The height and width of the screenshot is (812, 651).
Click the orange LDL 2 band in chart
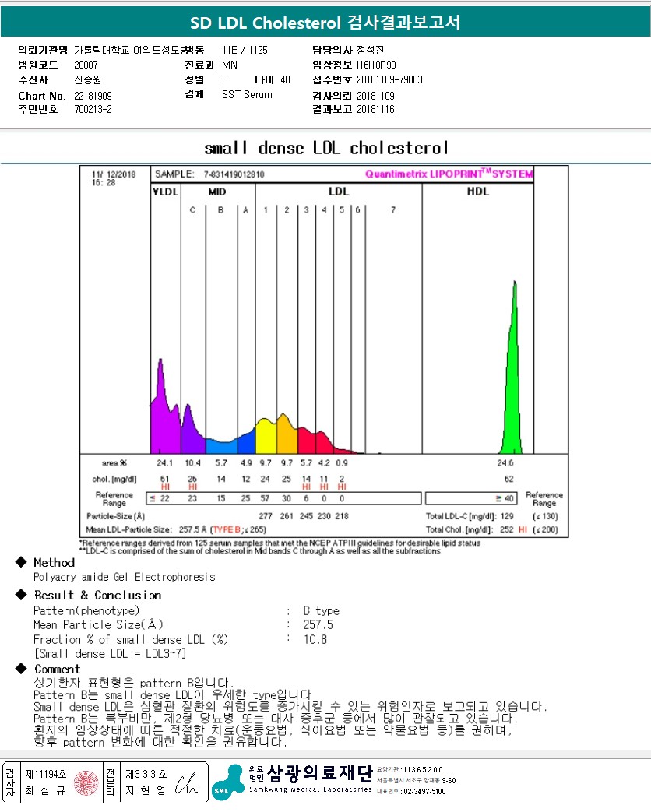coord(287,434)
